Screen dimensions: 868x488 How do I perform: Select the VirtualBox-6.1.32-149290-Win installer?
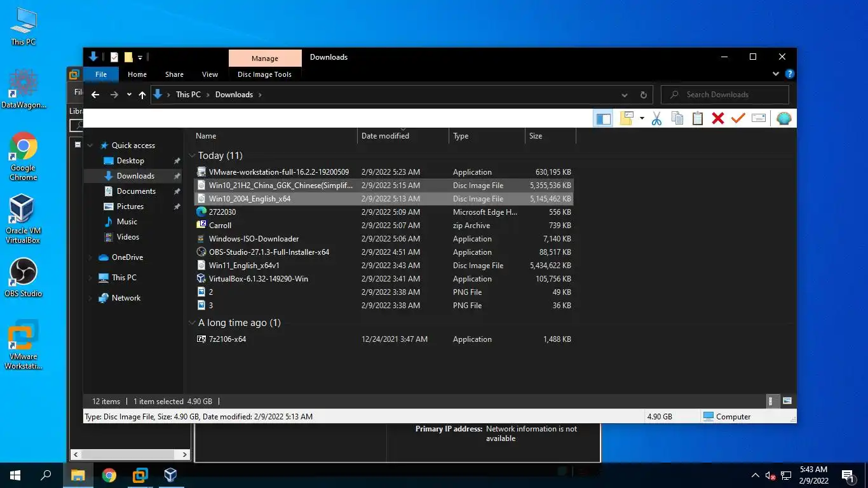tap(384, 279)
